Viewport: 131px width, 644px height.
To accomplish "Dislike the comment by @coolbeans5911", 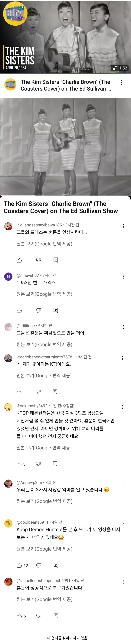I will [38, 565].
